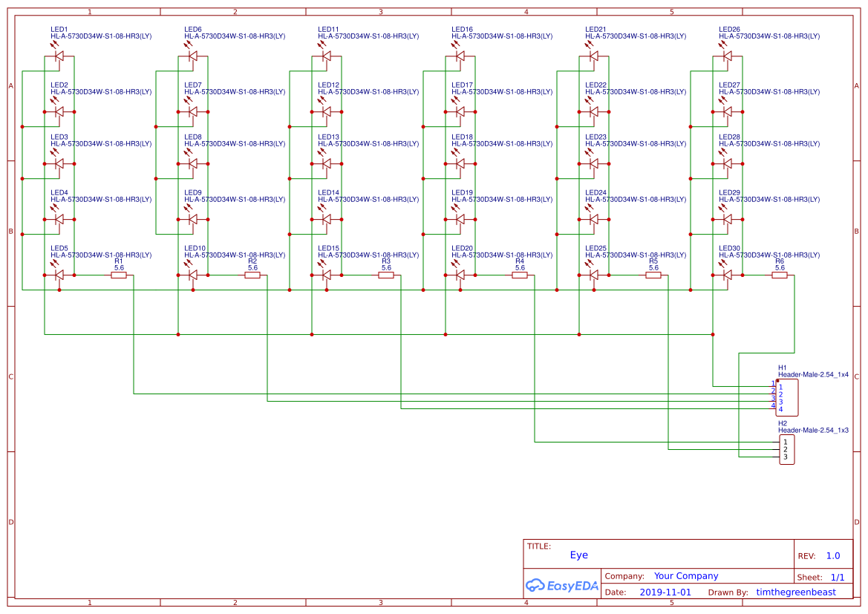868x614 pixels.
Task: Select the Eye title text
Action: pyautogui.click(x=577, y=555)
